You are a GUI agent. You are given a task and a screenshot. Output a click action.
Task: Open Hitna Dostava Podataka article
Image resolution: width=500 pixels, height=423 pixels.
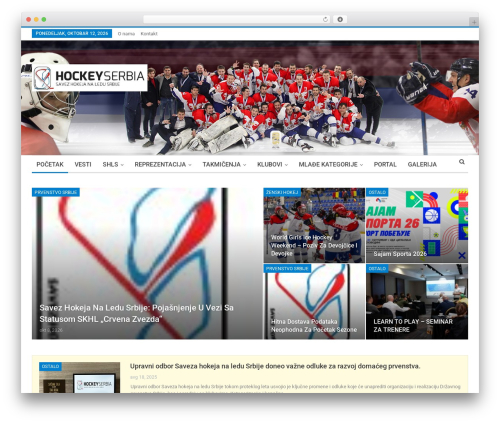(x=314, y=326)
